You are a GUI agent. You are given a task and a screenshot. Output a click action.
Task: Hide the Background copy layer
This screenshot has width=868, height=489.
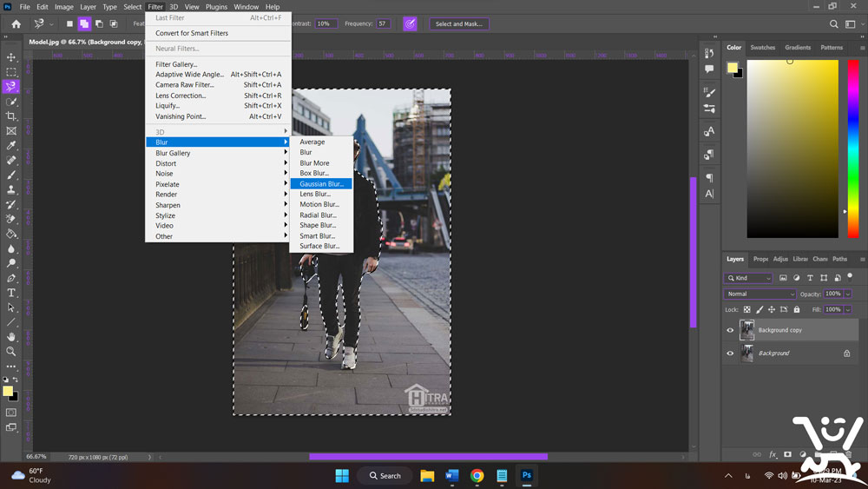[730, 330]
